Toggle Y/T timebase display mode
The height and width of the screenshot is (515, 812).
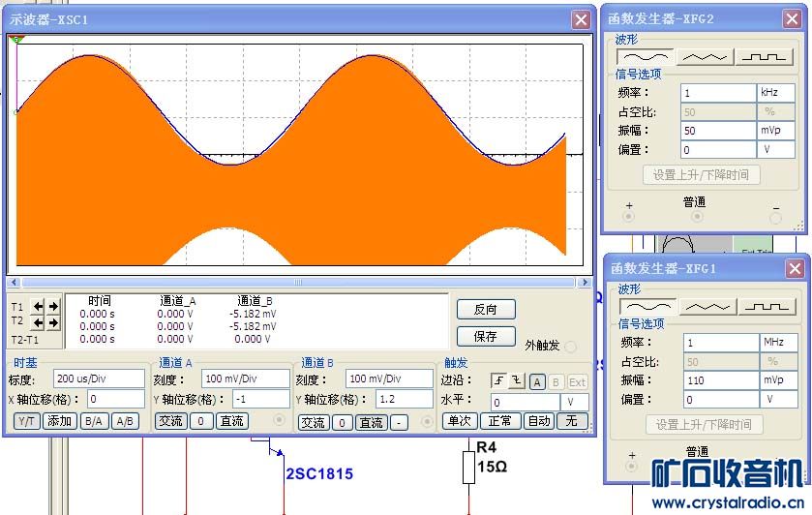point(27,421)
